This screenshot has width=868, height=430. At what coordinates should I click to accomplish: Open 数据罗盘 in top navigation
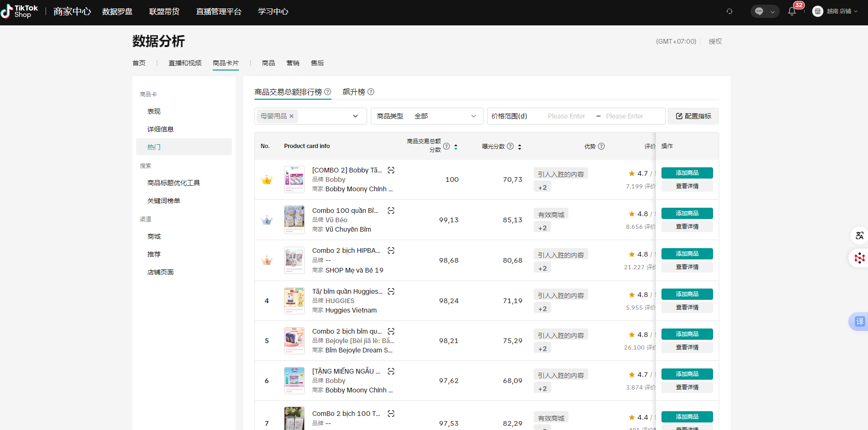pos(117,11)
